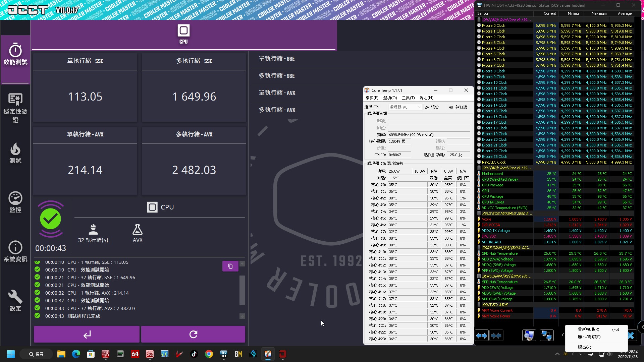The width and height of the screenshot is (644, 362).
Task: Click the 頻率 frequency field in Core Temp
Action: (x=429, y=135)
